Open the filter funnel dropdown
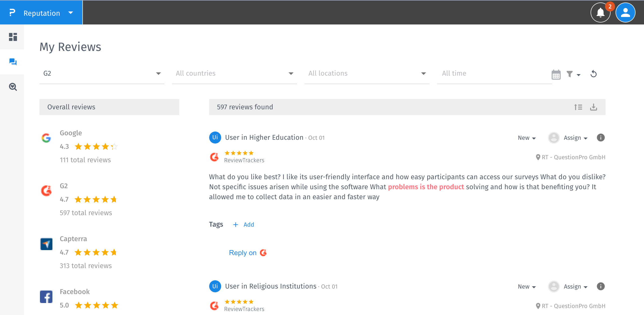 pyautogui.click(x=573, y=74)
